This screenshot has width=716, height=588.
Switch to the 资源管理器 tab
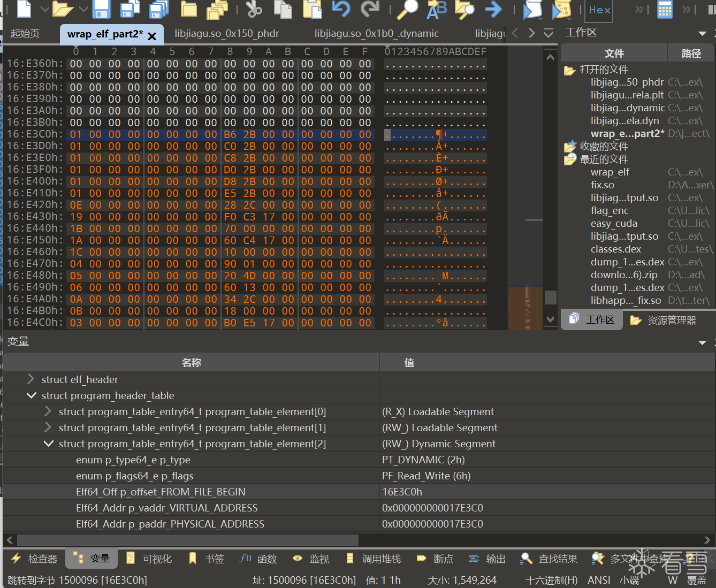tap(663, 320)
